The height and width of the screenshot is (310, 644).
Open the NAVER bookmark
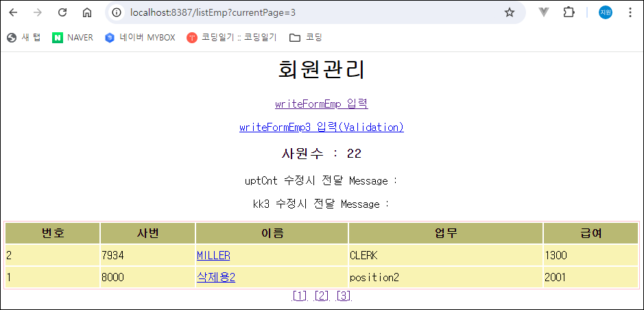[x=73, y=38]
